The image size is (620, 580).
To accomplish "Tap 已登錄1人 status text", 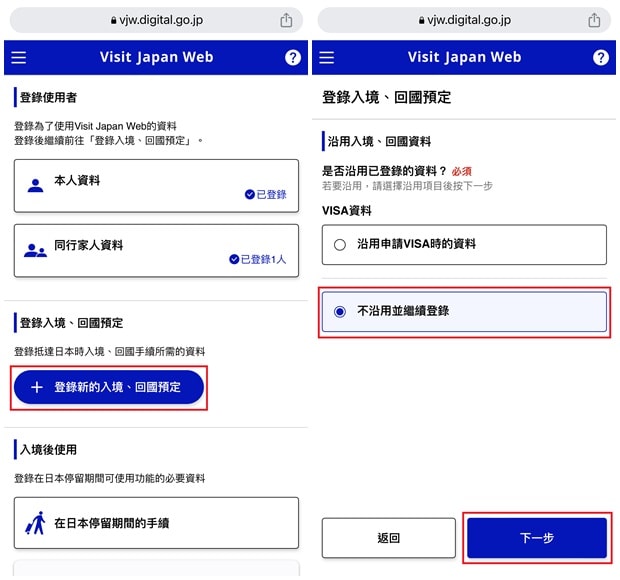I will 263,259.
